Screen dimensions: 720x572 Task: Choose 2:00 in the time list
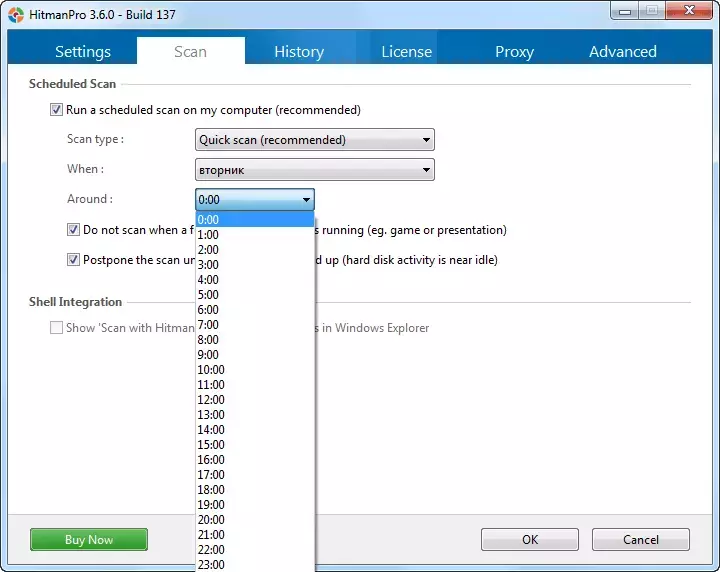[x=255, y=250]
